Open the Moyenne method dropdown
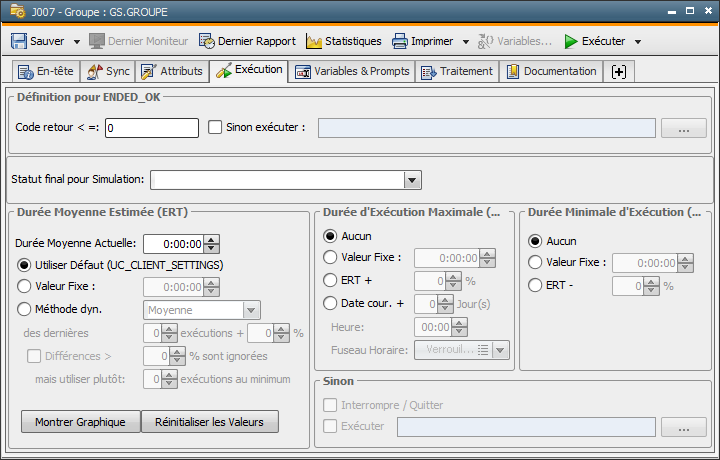The image size is (720, 460). pos(251,310)
